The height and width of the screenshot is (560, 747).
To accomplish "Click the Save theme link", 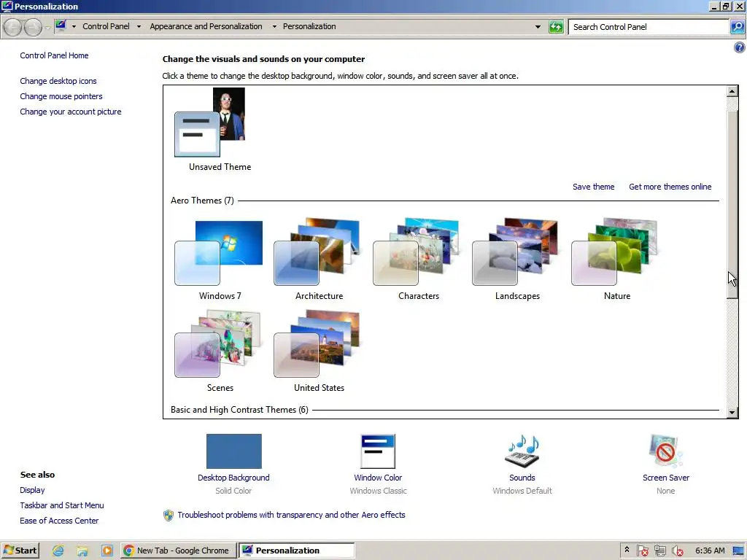I will pyautogui.click(x=593, y=187).
